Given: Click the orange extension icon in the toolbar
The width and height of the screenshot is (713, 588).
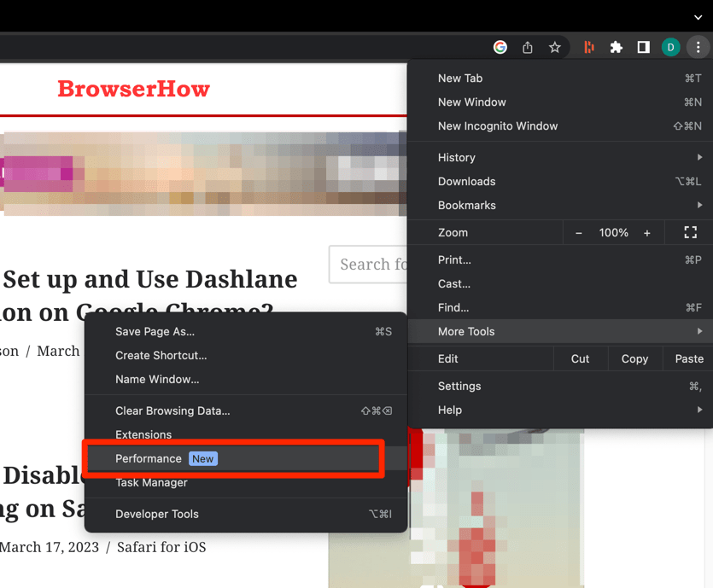Looking at the screenshot, I should click(588, 47).
